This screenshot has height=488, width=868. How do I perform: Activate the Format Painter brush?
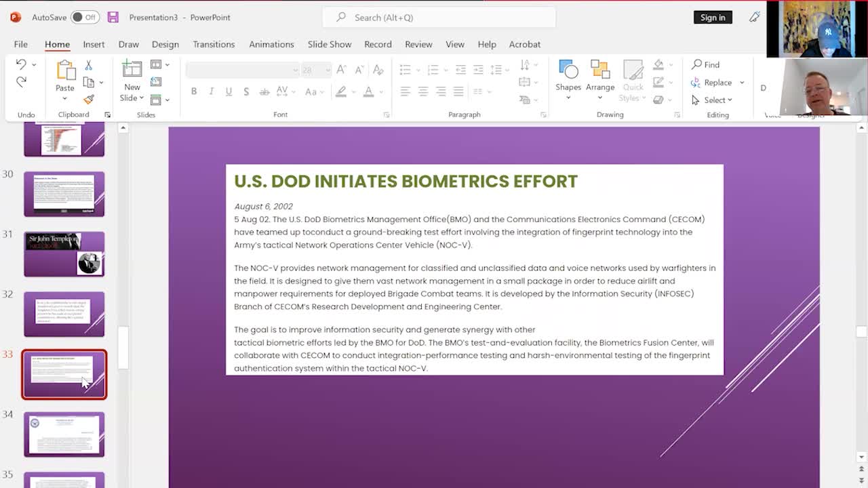[88, 100]
